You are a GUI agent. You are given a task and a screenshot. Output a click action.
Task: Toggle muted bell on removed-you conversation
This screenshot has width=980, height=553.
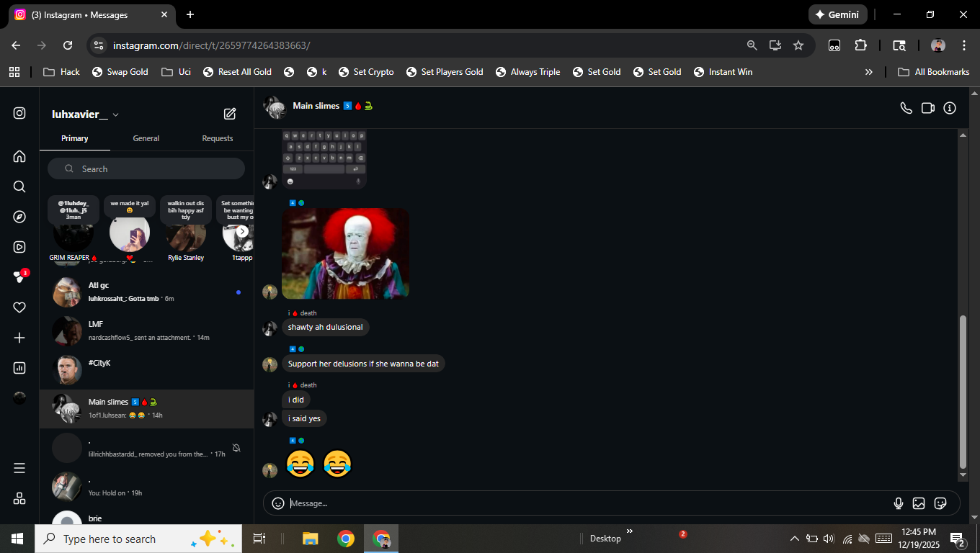236,448
